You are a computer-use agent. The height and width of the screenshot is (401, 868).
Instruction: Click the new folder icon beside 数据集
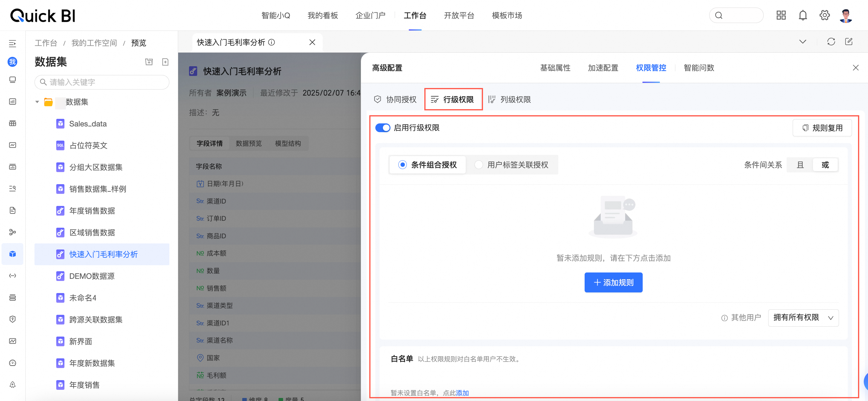[149, 62]
